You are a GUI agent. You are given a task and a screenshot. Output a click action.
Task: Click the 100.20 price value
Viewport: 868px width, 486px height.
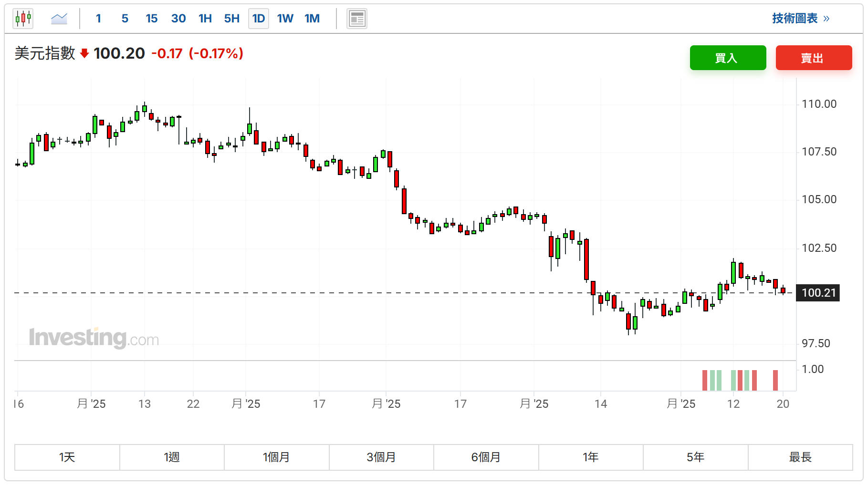click(119, 53)
